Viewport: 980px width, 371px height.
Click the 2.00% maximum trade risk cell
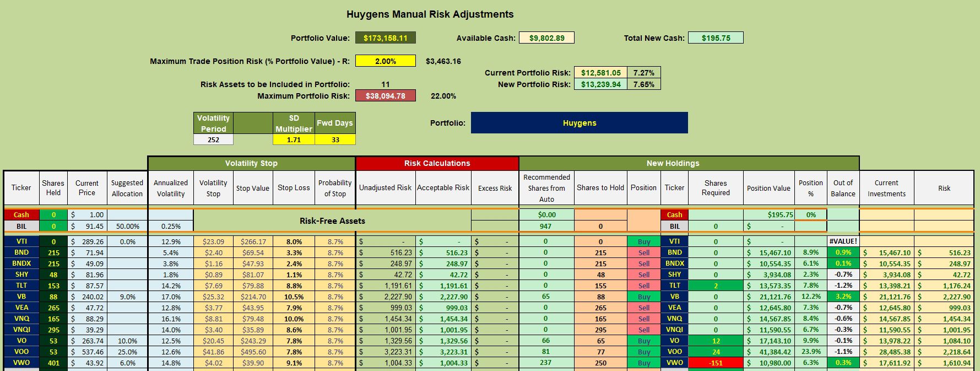point(385,61)
